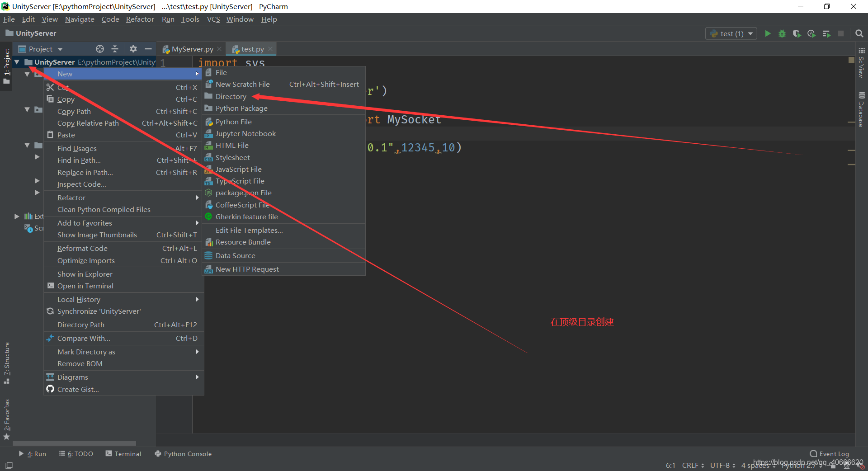Viewport: 868px width, 471px height.
Task: Toggle the Structure tool window
Action: [7, 363]
